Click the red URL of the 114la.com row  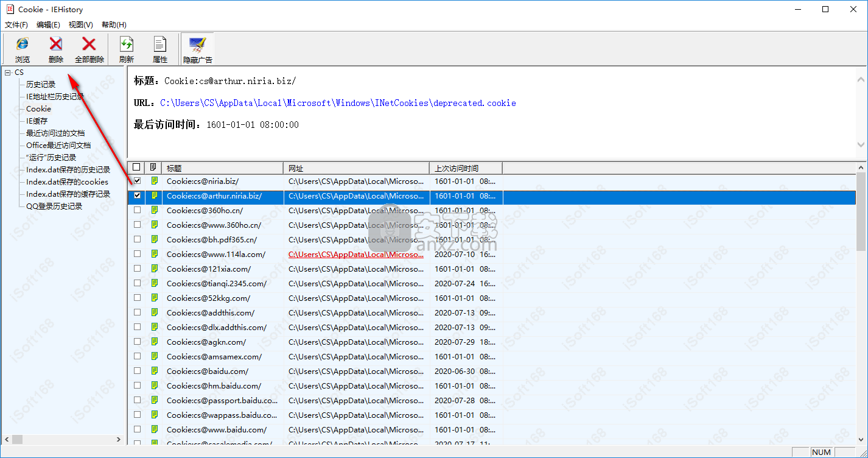point(356,254)
